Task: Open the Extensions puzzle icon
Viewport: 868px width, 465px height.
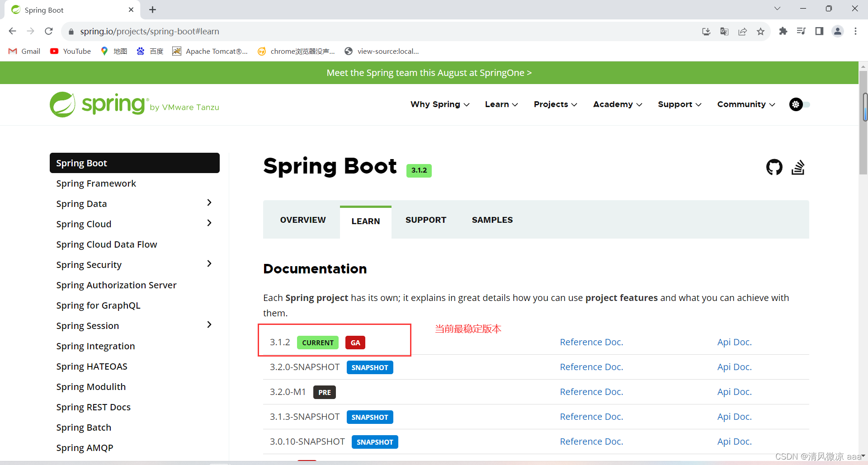Action: click(783, 31)
